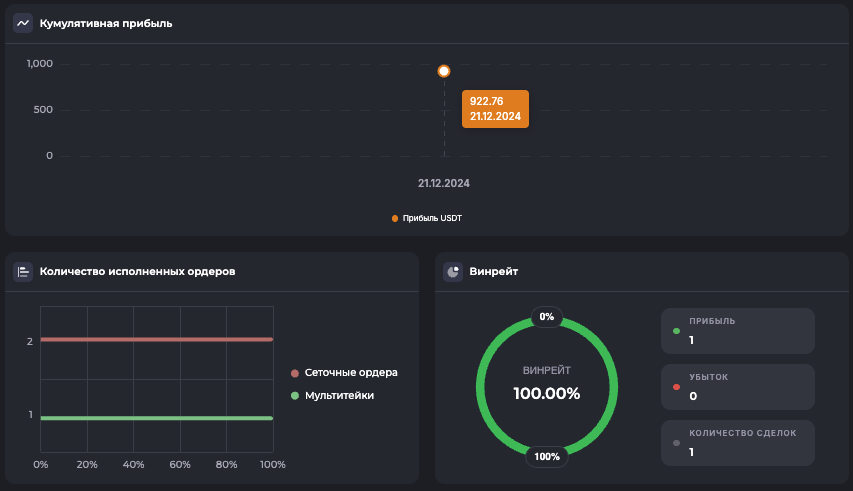Click the orange data point on profit chart

[x=444, y=71]
